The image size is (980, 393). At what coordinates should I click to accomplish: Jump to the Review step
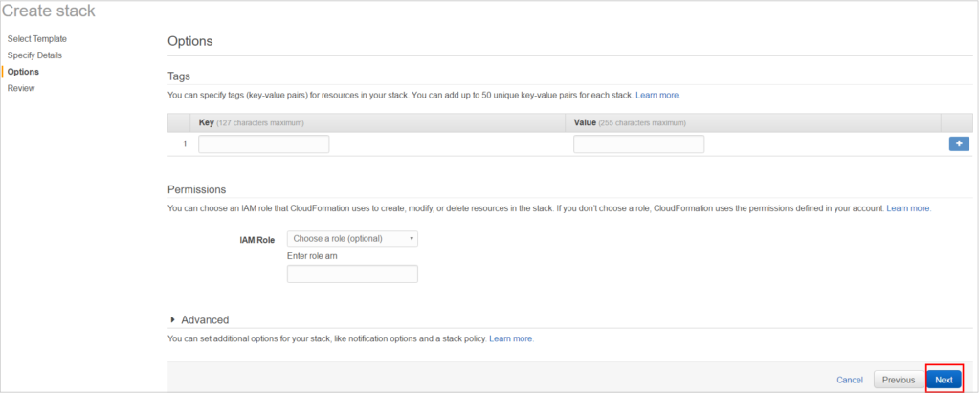21,88
